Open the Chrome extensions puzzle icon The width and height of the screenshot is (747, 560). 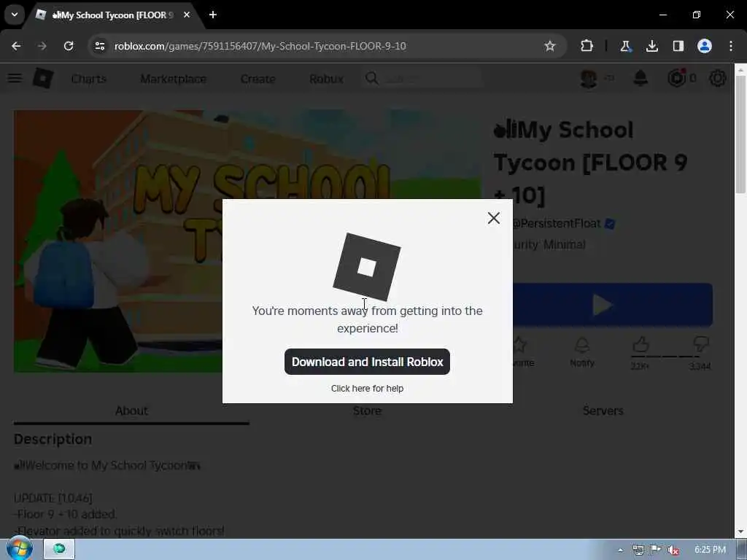click(587, 46)
